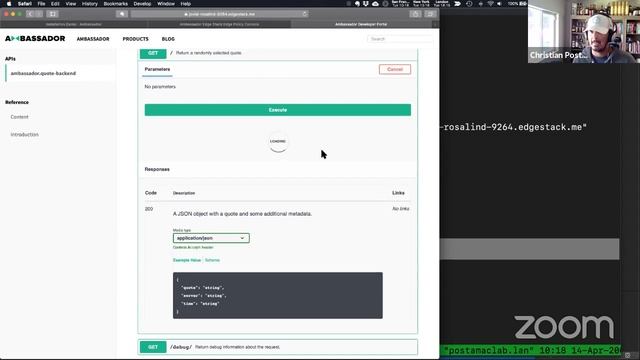This screenshot has height=360, width=640.
Task: Click the green Execute button
Action: pos(278,110)
